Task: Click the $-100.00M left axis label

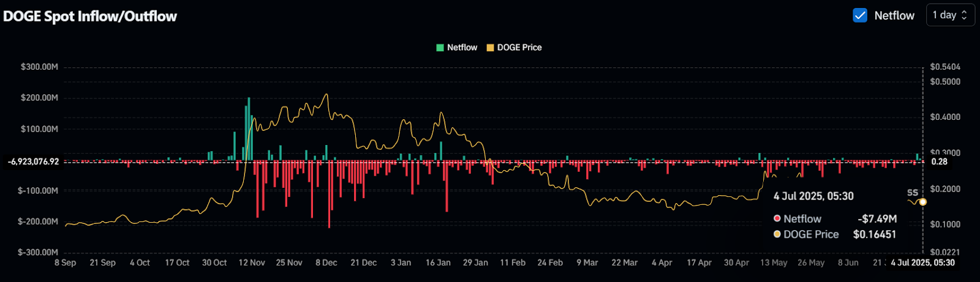Action: pyautogui.click(x=37, y=191)
